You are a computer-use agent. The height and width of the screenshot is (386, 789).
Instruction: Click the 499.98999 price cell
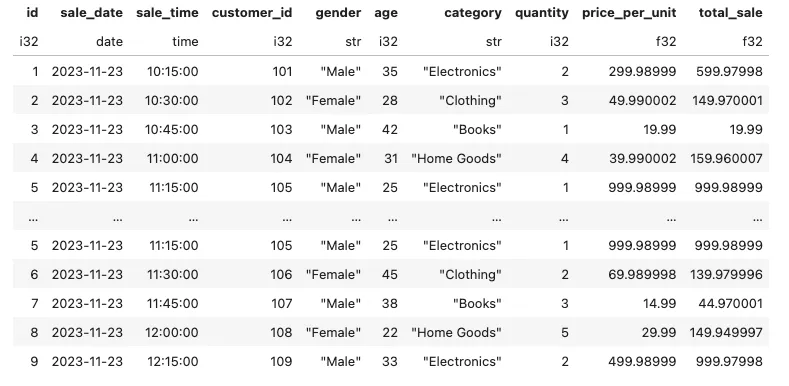(642, 361)
